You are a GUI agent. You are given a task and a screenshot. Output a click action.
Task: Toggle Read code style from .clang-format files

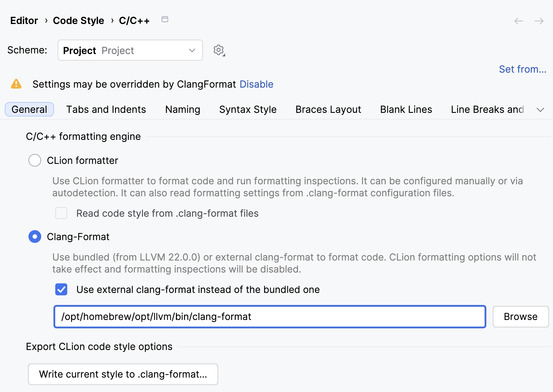click(x=61, y=213)
